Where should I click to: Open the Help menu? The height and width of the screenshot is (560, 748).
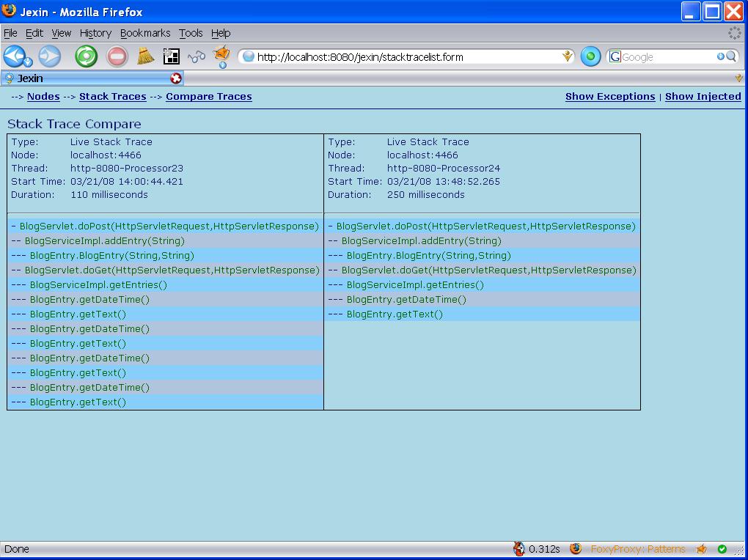click(221, 33)
